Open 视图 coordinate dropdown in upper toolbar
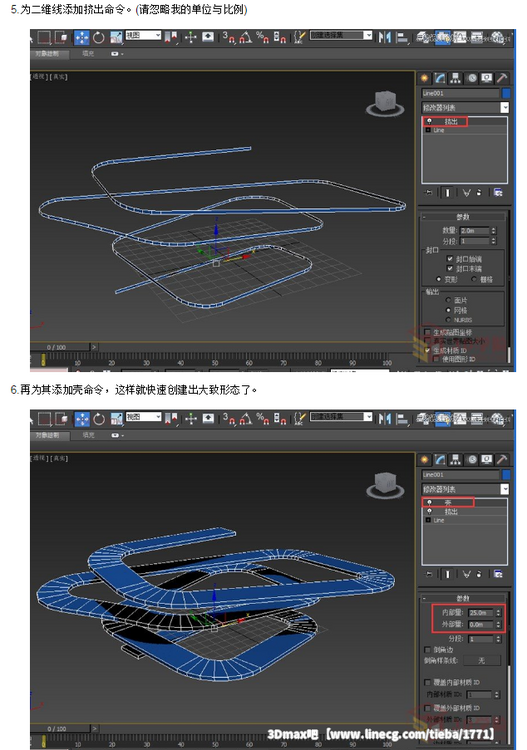 coord(143,35)
